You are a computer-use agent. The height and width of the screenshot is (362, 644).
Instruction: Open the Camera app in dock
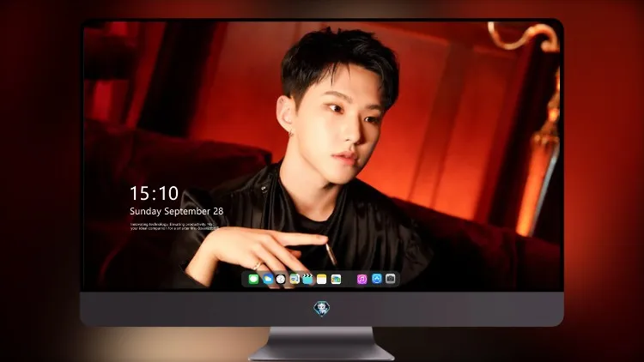pyautogui.click(x=390, y=279)
